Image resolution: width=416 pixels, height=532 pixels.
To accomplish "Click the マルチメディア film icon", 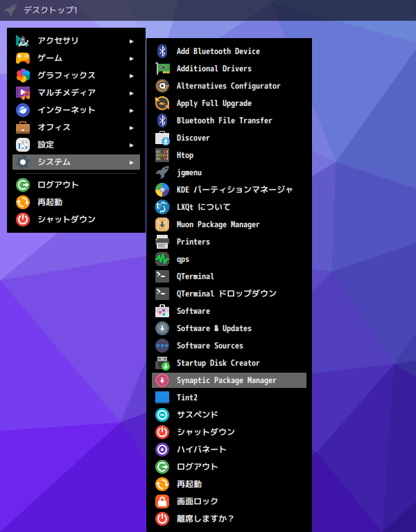I will tap(23, 93).
